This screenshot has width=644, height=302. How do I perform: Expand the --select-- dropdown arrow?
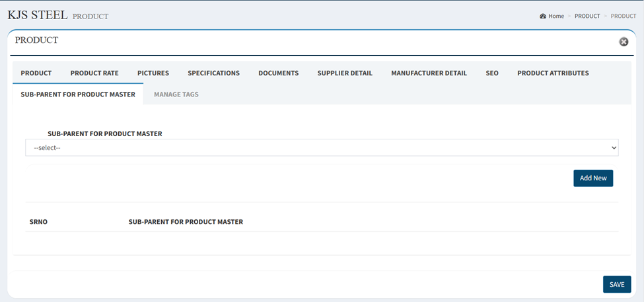click(x=614, y=147)
